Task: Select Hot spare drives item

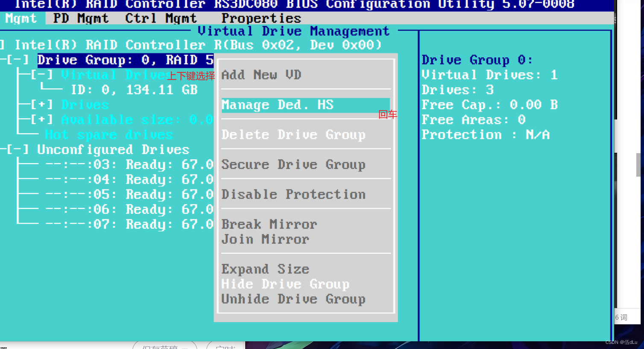Action: pos(109,135)
